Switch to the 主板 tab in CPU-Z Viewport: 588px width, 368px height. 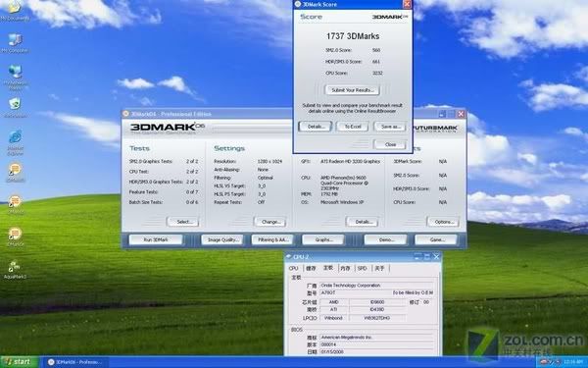pos(328,268)
